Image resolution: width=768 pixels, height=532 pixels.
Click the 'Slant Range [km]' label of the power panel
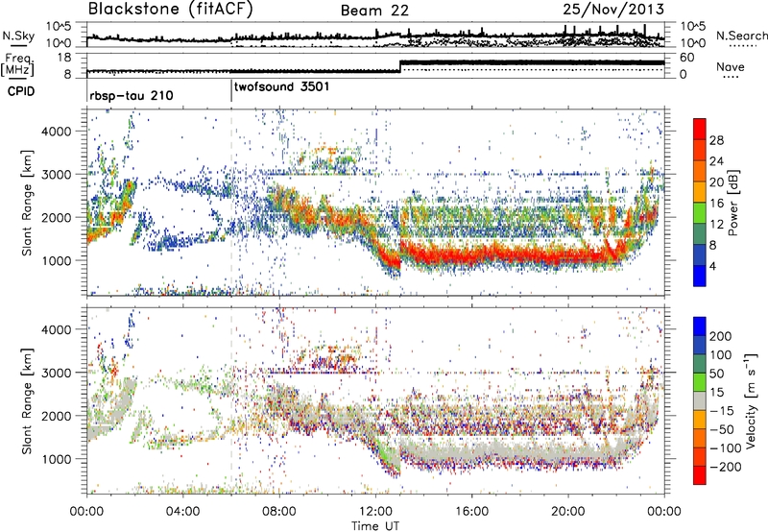27,203
